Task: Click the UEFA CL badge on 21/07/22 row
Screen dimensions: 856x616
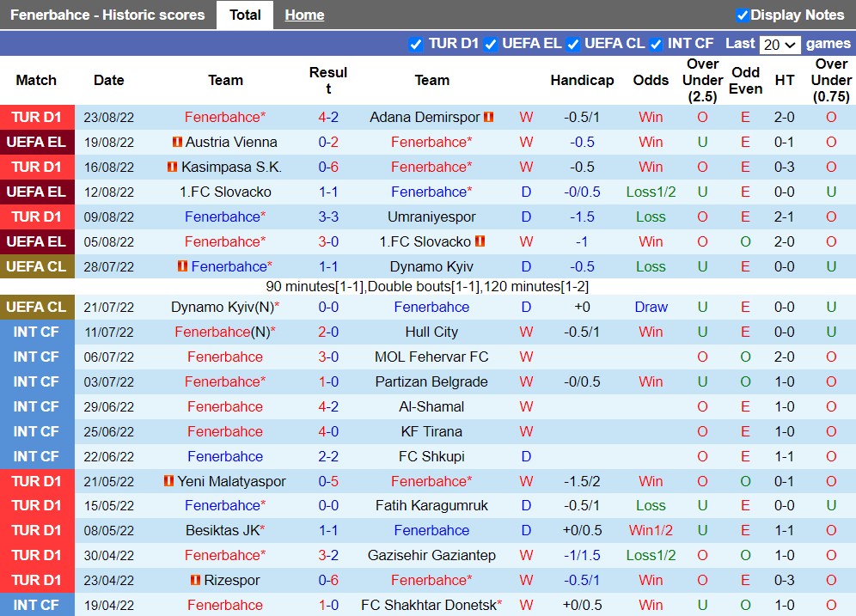Action: [36, 307]
